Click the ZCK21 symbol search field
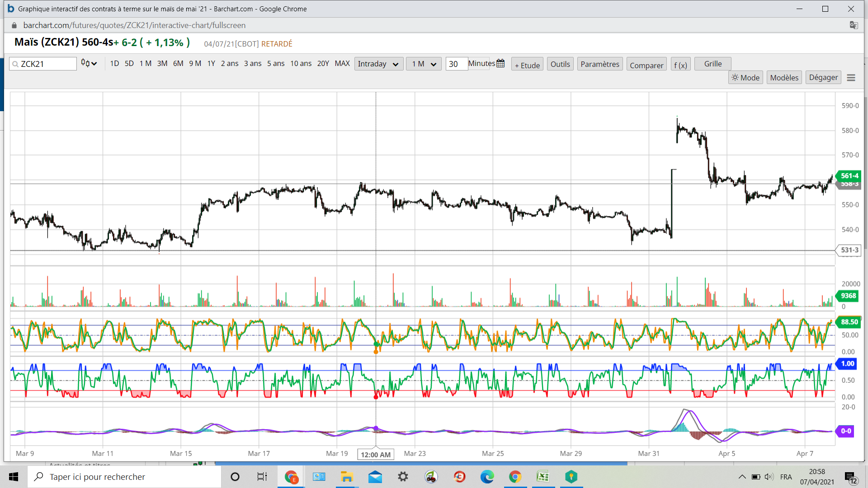Image resolution: width=868 pixels, height=488 pixels. 43,64
